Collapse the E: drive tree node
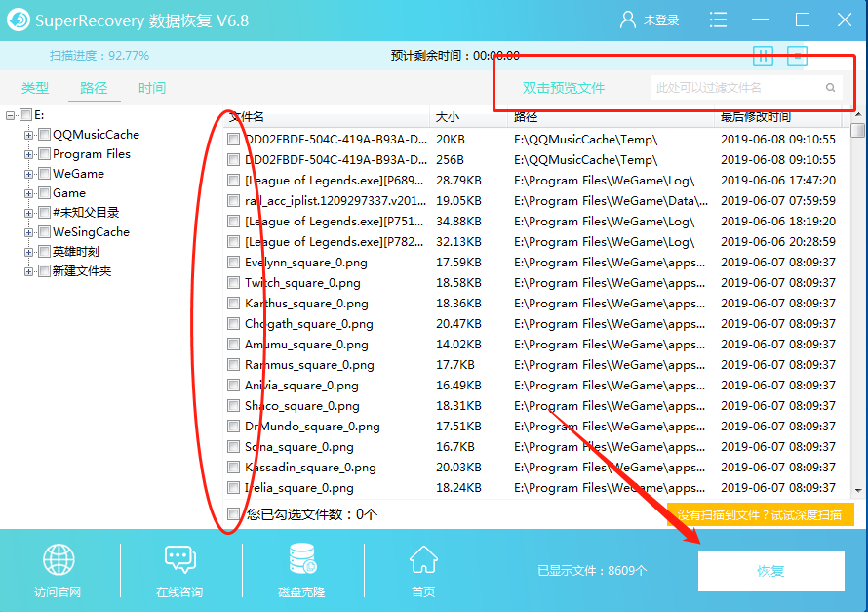The image size is (868, 612). pyautogui.click(x=8, y=114)
